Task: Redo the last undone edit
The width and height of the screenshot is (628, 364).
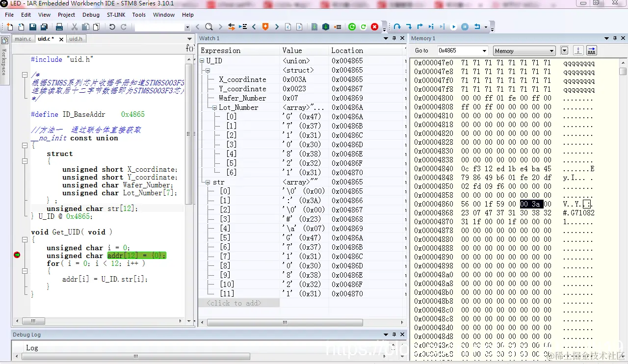Action: (124, 27)
